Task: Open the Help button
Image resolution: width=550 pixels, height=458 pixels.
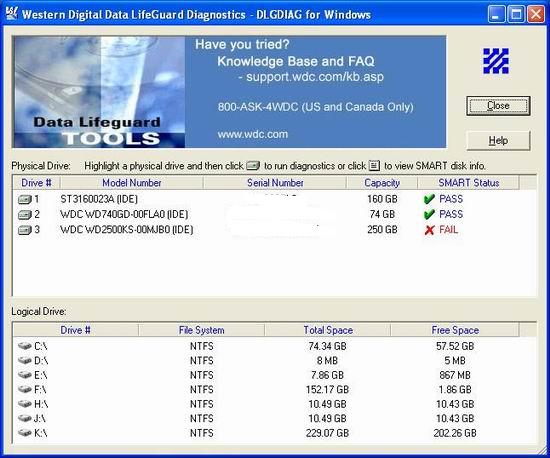Action: pyautogui.click(x=498, y=141)
